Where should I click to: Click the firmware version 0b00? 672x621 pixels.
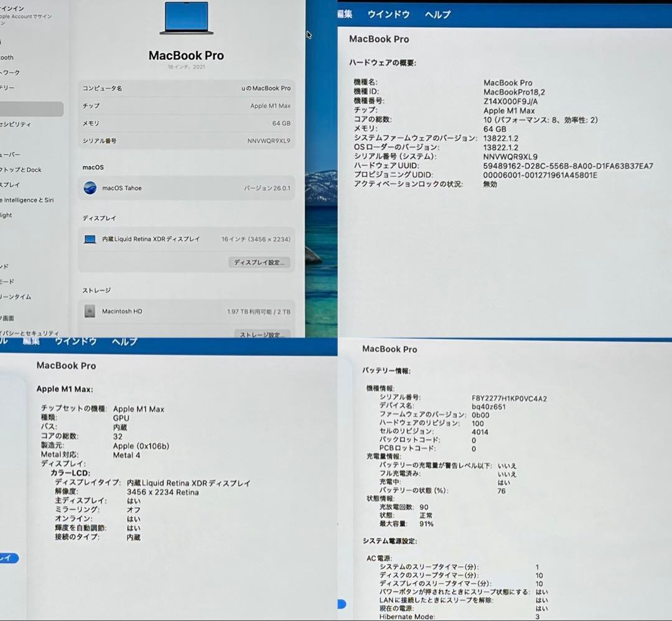point(480,415)
